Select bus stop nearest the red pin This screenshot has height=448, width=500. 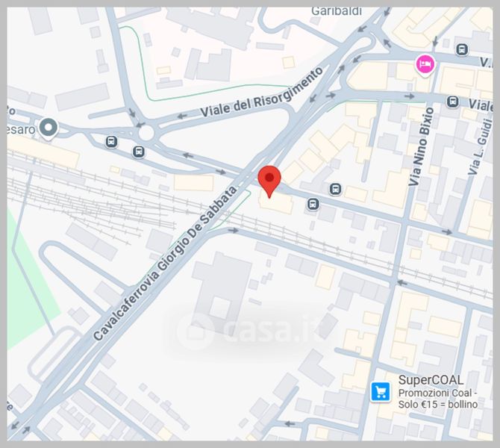pyautogui.click(x=313, y=204)
